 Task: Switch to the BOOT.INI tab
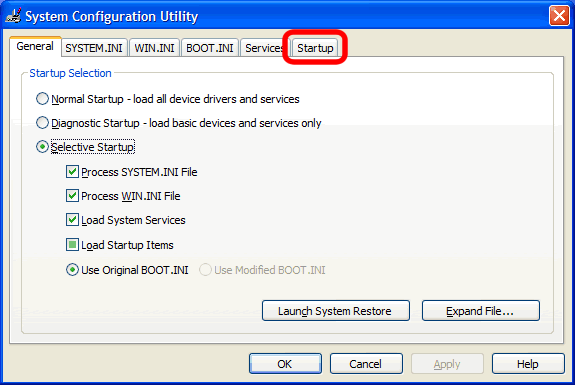(210, 48)
